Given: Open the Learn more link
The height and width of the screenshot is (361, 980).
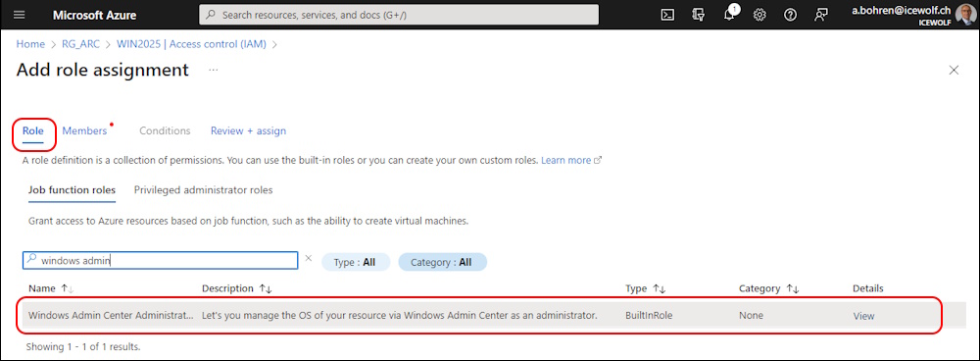Looking at the screenshot, I should (570, 160).
